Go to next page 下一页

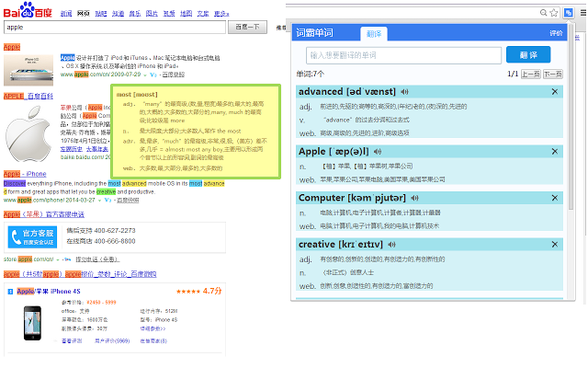[x=553, y=74]
